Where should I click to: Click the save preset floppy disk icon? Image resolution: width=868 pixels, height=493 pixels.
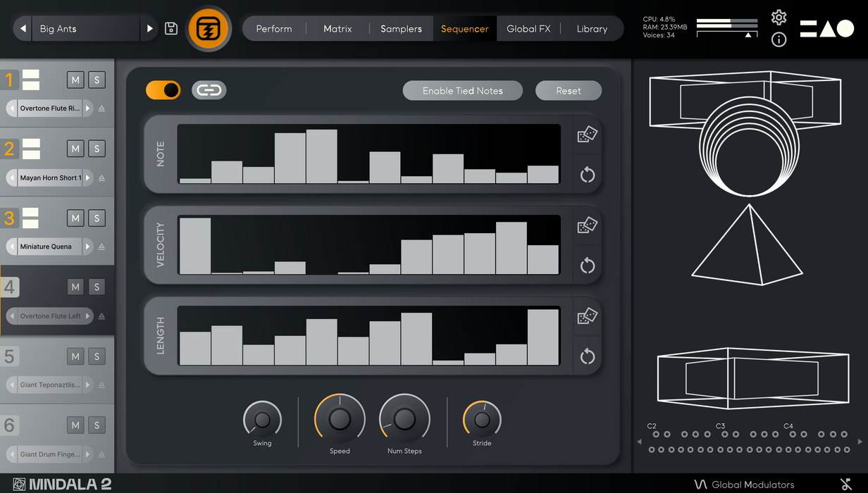(171, 29)
